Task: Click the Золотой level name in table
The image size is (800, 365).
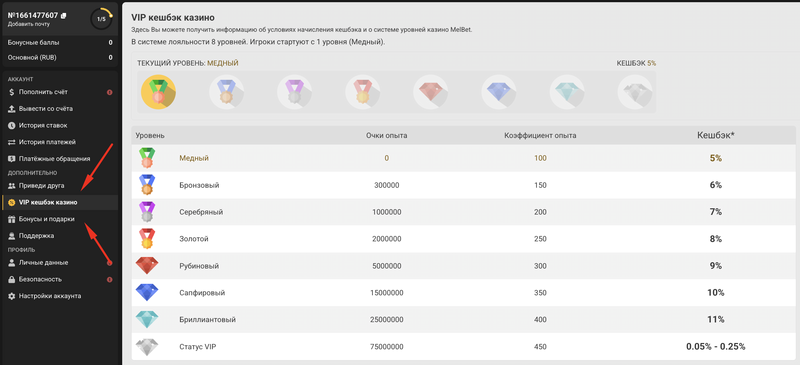Action: tap(194, 239)
